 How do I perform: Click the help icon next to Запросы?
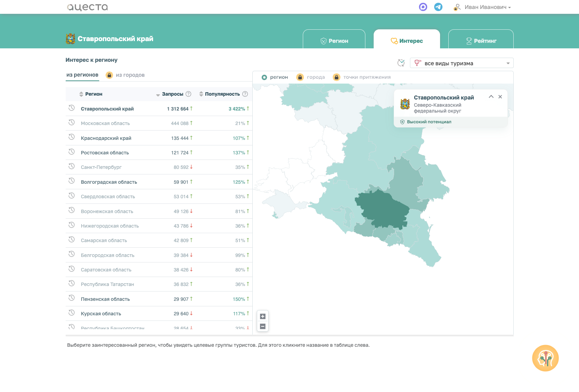(x=188, y=94)
